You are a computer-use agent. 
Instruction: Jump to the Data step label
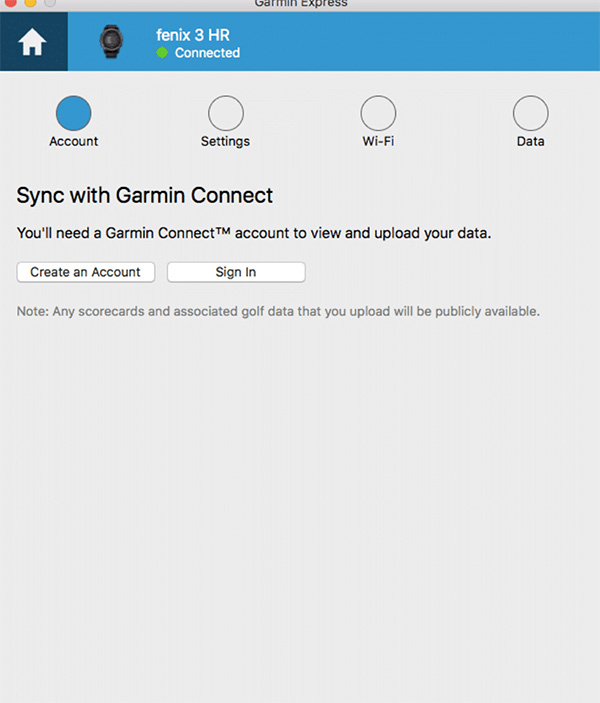click(530, 142)
